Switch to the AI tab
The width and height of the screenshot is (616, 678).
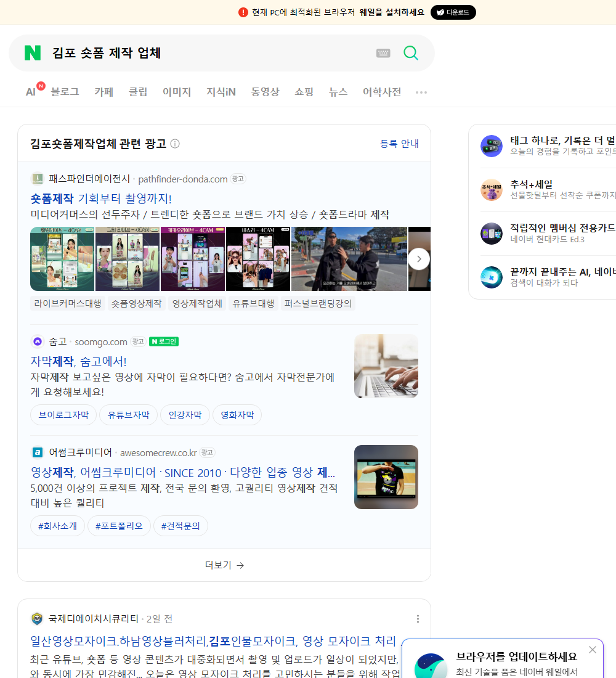[31, 92]
